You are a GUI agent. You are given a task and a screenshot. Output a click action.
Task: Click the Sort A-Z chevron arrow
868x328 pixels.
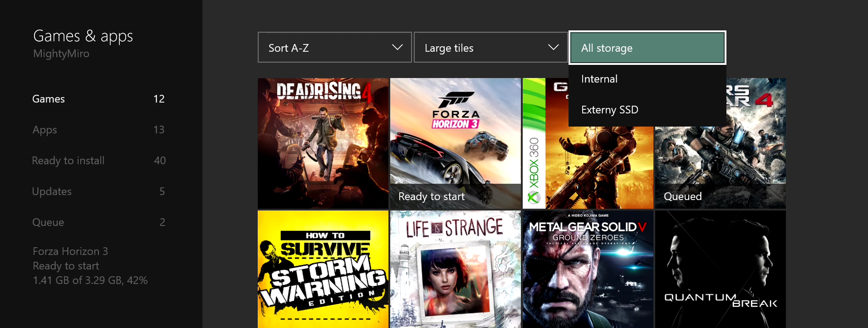[397, 47]
